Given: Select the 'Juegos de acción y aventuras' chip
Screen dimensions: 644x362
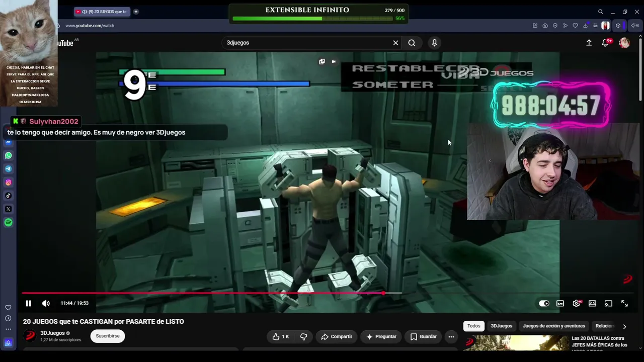Looking at the screenshot, I should [554, 326].
